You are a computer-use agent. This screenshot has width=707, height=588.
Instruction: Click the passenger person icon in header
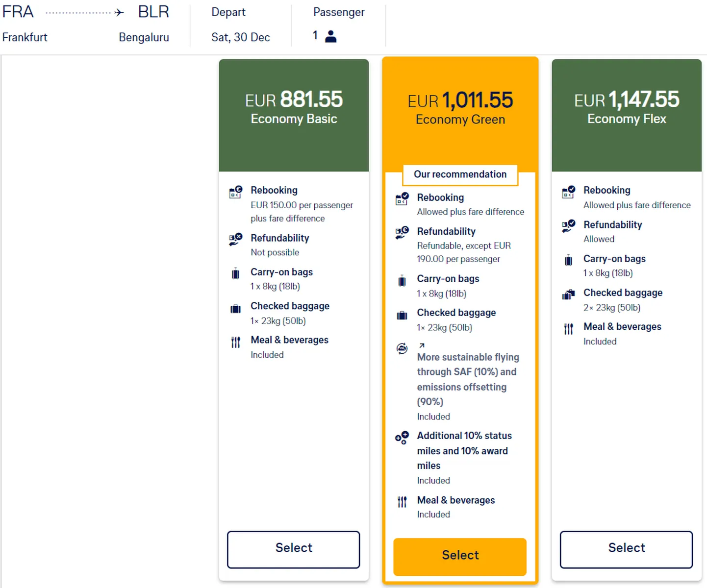click(x=331, y=36)
